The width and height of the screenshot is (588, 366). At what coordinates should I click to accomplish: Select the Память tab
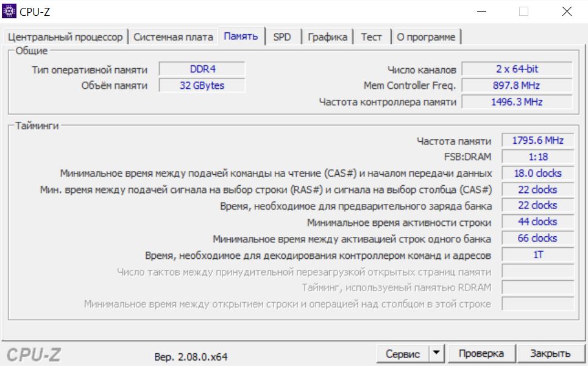(x=241, y=37)
